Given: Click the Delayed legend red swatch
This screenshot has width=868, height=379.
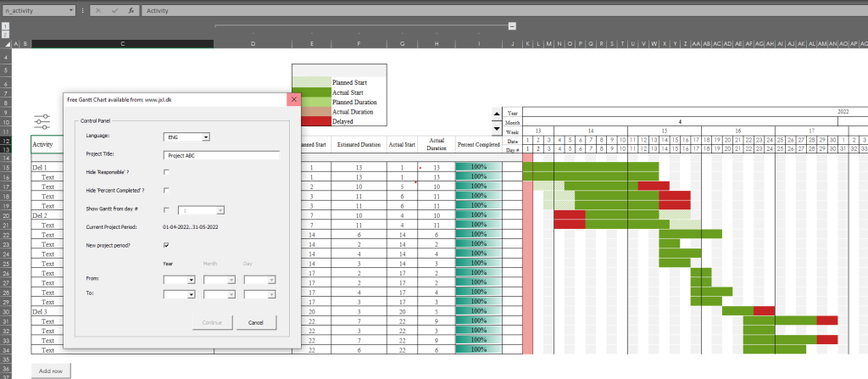Looking at the screenshot, I should 312,121.
